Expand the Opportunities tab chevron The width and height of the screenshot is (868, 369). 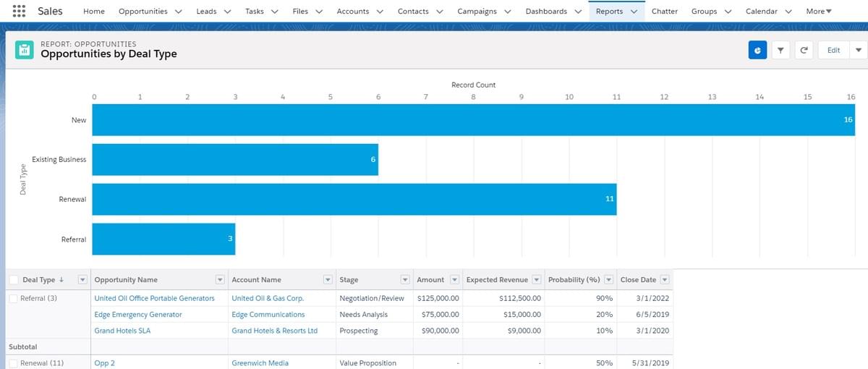[x=178, y=12]
